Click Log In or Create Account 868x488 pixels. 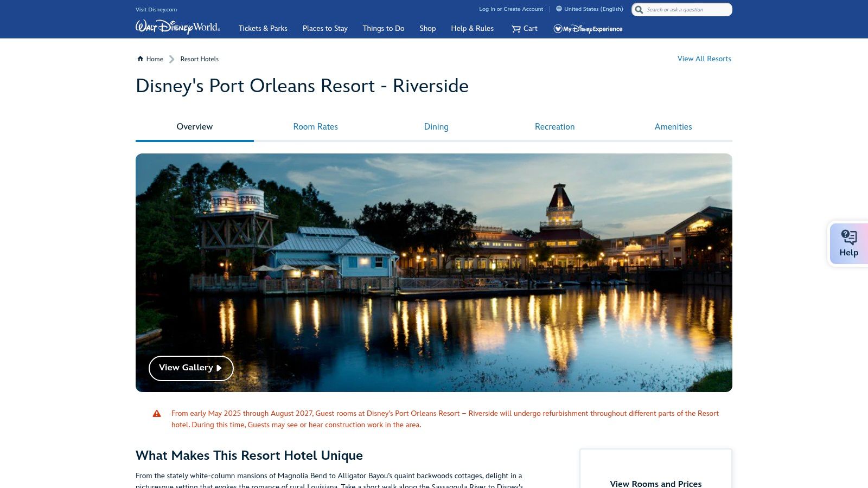tap(511, 9)
